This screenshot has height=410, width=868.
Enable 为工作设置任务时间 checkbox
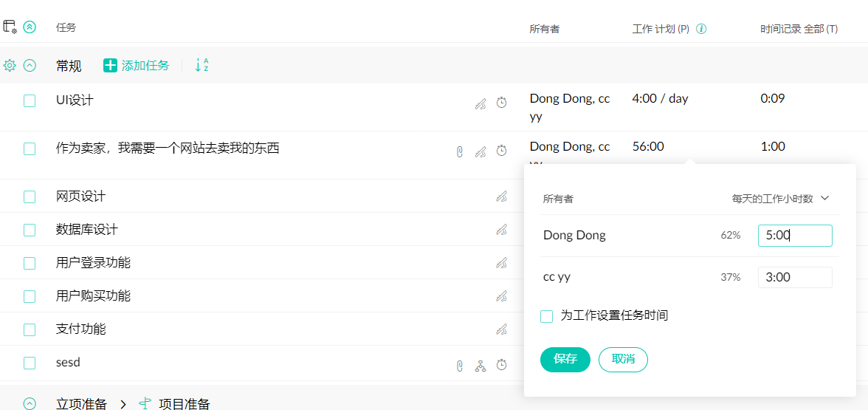547,316
